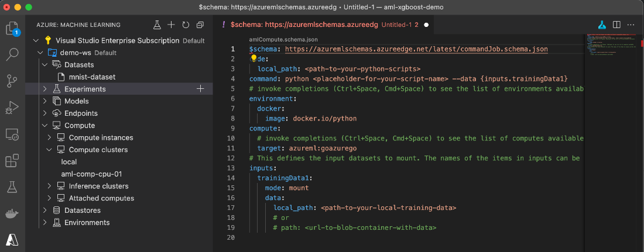Click the Azure ML run icon in editor toolbar

coord(602,25)
